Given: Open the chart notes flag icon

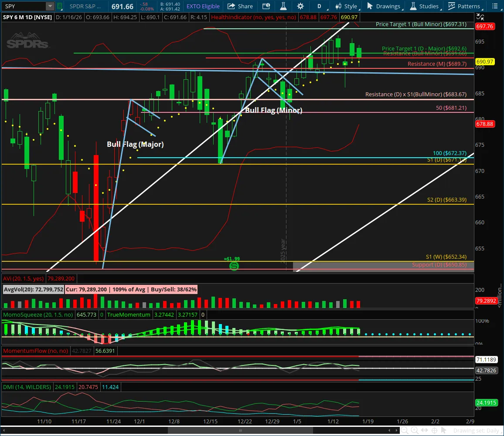Looking at the screenshot, I should [x=266, y=6].
